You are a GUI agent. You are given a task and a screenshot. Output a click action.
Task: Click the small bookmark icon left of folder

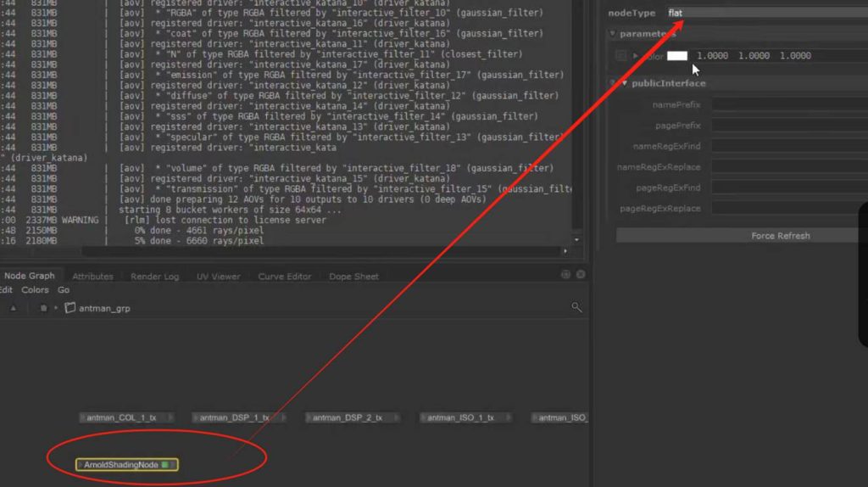pyautogui.click(x=44, y=308)
